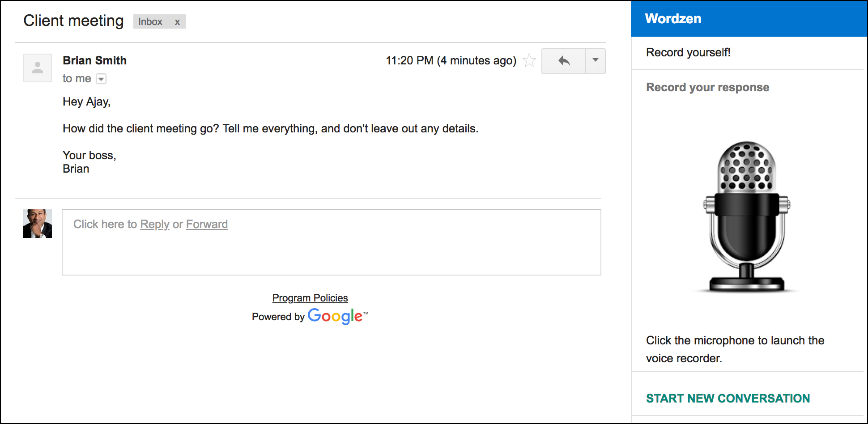Expand recipient details next to "to me"
The height and width of the screenshot is (424, 868).
point(102,79)
